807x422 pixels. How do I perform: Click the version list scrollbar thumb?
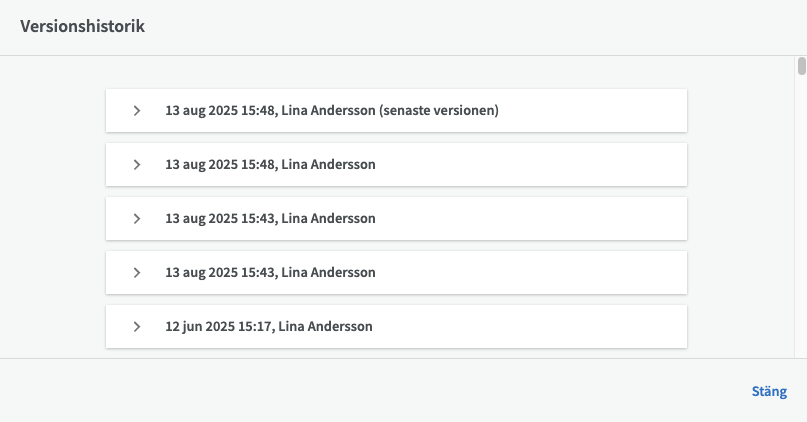801,67
